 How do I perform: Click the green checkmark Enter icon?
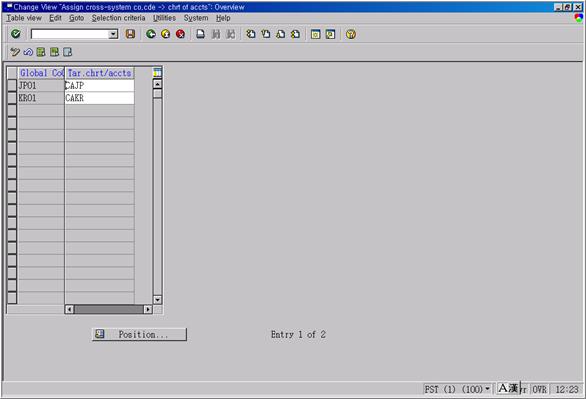[x=16, y=34]
